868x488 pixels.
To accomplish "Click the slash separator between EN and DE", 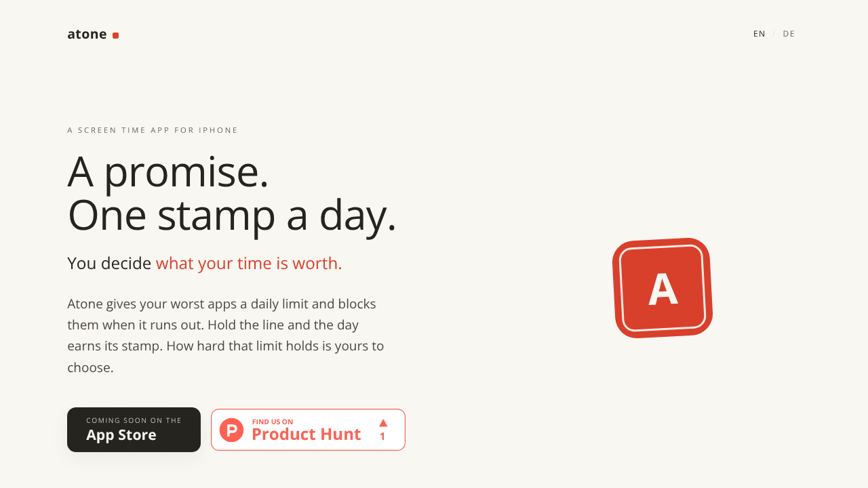I will click(774, 34).
